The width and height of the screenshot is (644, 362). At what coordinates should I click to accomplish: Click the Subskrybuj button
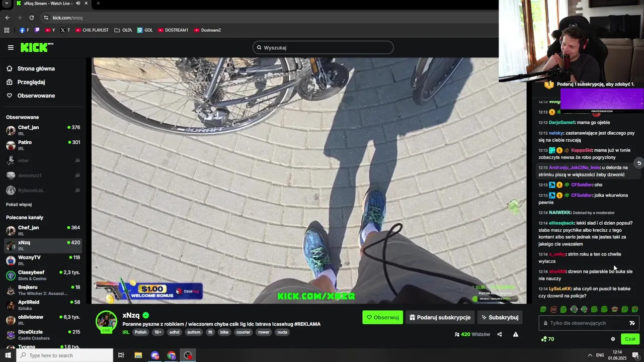pyautogui.click(x=500, y=317)
